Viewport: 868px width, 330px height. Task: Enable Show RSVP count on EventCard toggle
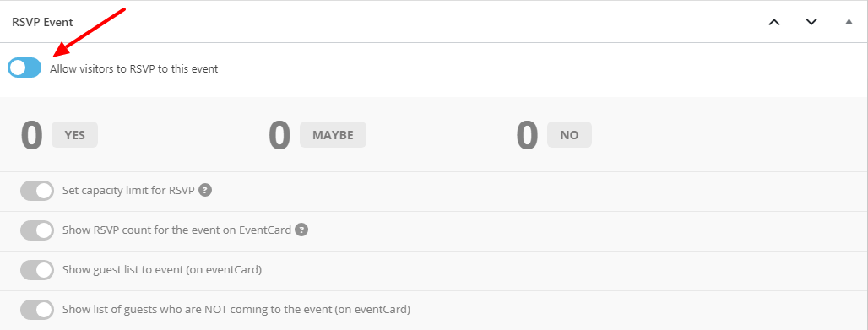[37, 230]
